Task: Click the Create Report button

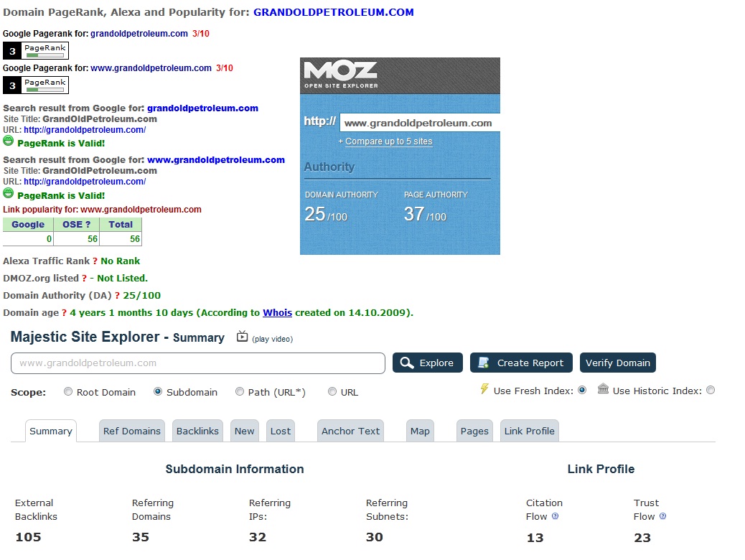Action: pyautogui.click(x=521, y=363)
